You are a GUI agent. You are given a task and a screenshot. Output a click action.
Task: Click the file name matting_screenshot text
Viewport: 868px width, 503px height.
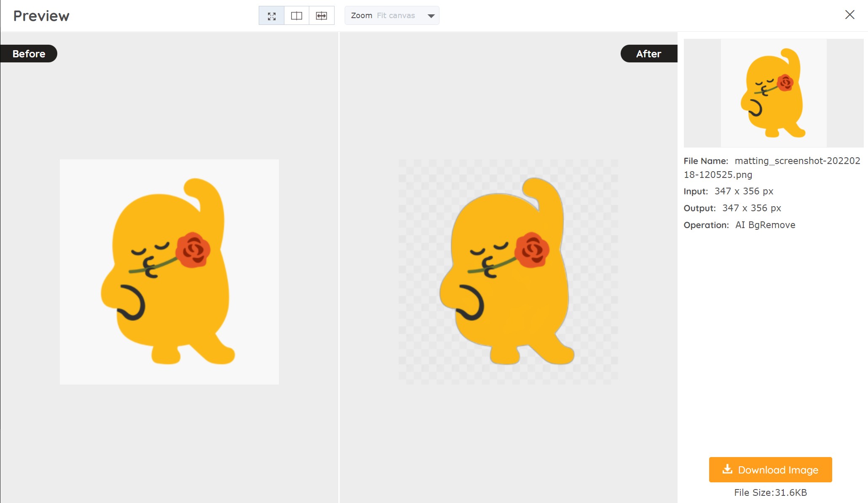click(772, 167)
